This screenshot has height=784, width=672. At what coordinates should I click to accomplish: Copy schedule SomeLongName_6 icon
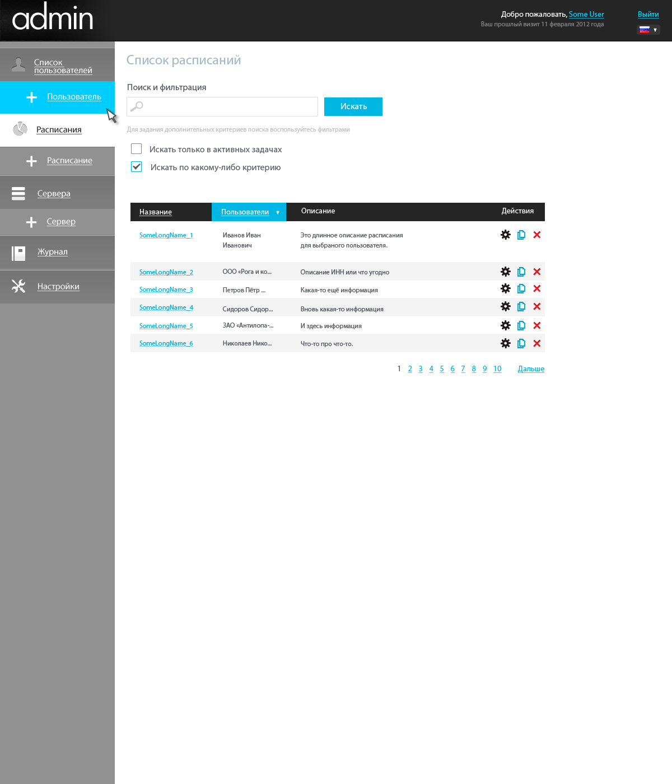pyautogui.click(x=521, y=343)
